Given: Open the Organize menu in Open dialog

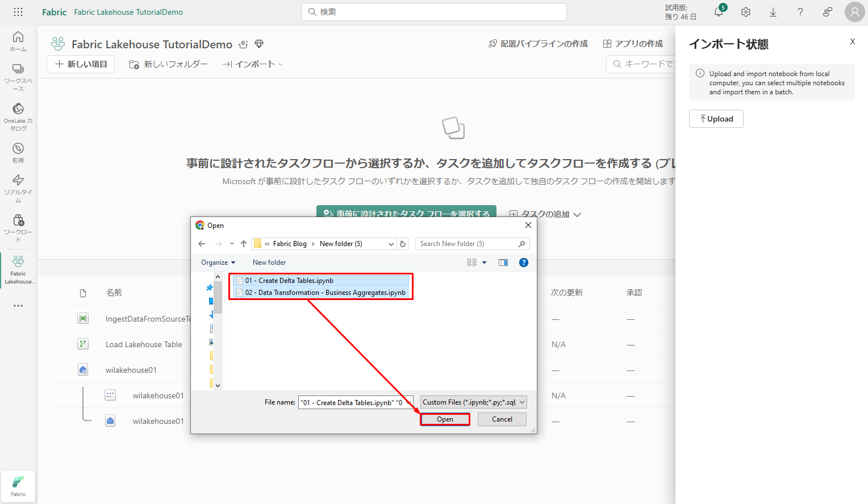Looking at the screenshot, I should tap(218, 263).
